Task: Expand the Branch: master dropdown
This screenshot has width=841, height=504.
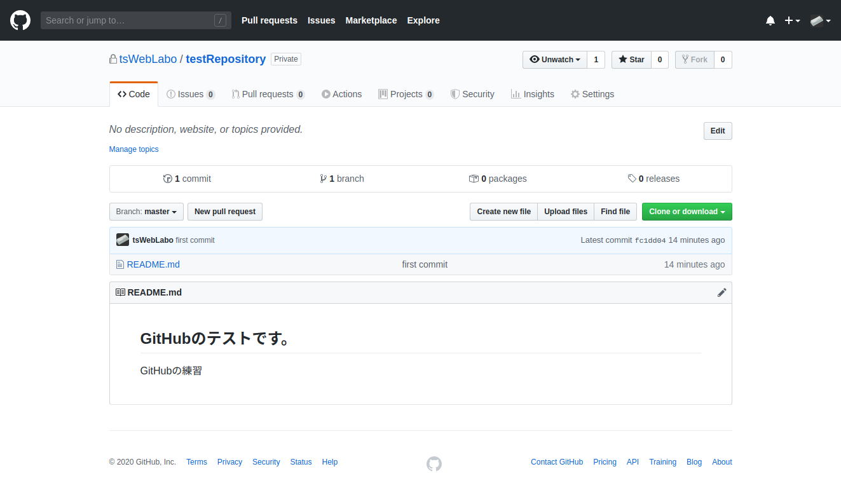Action: coord(146,212)
